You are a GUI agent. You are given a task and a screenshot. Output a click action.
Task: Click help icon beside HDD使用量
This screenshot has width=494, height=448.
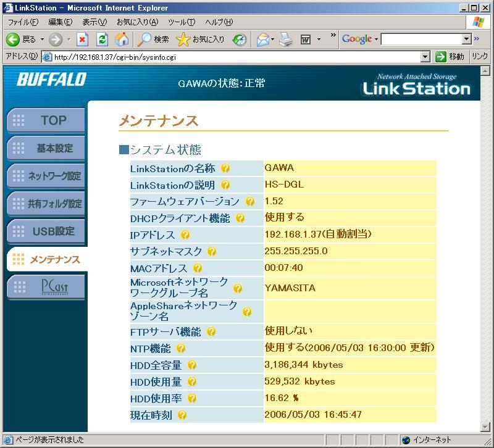(x=192, y=381)
